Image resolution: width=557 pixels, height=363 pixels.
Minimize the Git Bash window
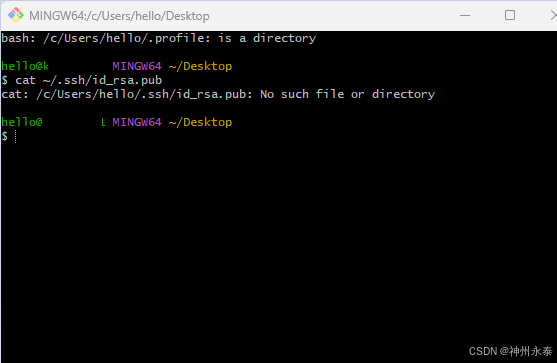(x=465, y=15)
